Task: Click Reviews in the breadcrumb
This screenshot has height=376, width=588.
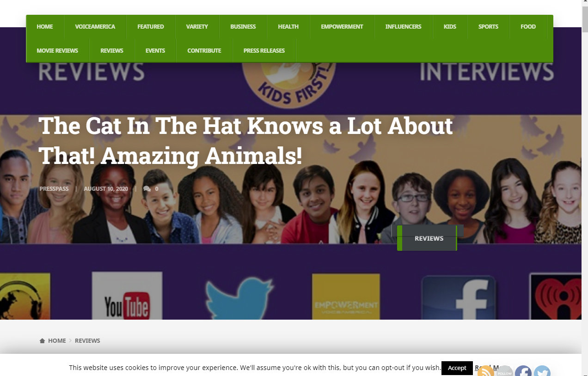Action: tap(87, 341)
